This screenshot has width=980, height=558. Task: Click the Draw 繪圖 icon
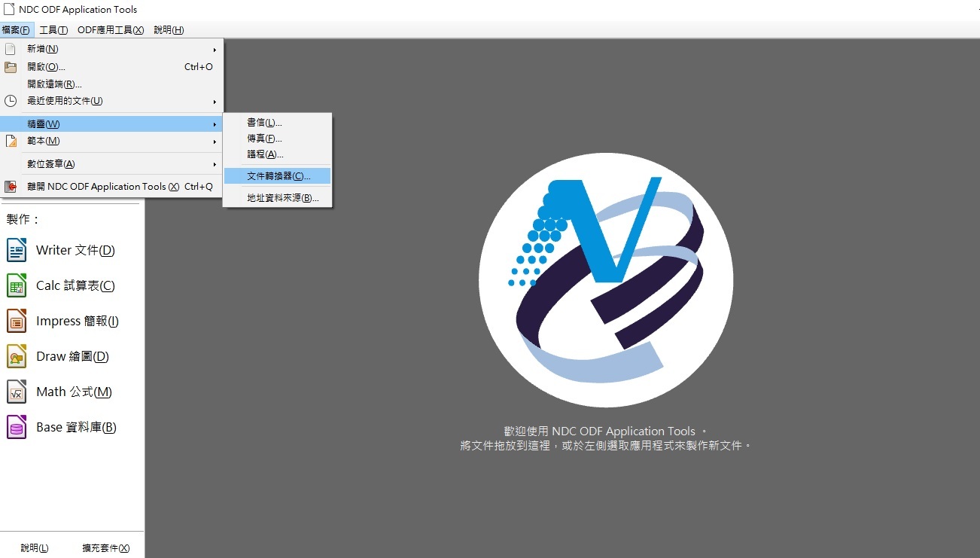click(x=17, y=356)
